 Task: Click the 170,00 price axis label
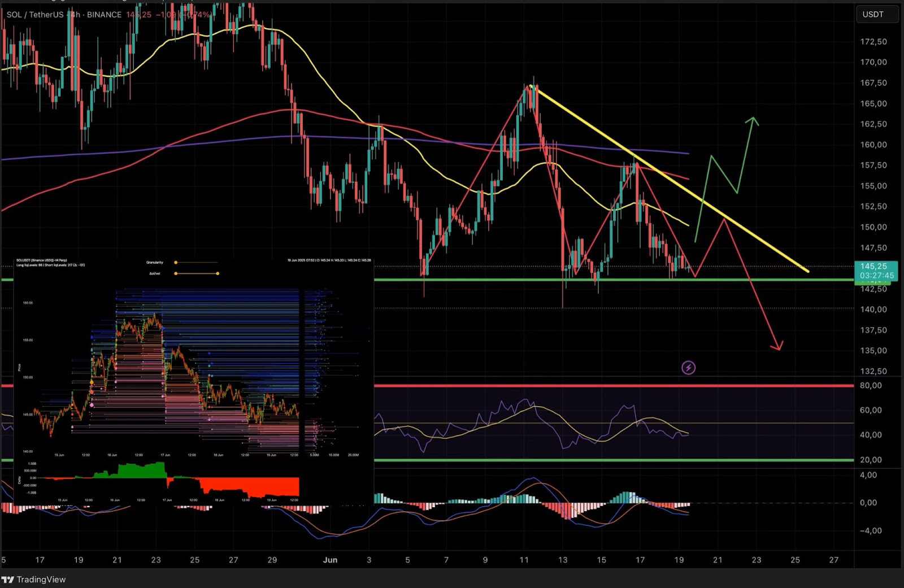(873, 62)
